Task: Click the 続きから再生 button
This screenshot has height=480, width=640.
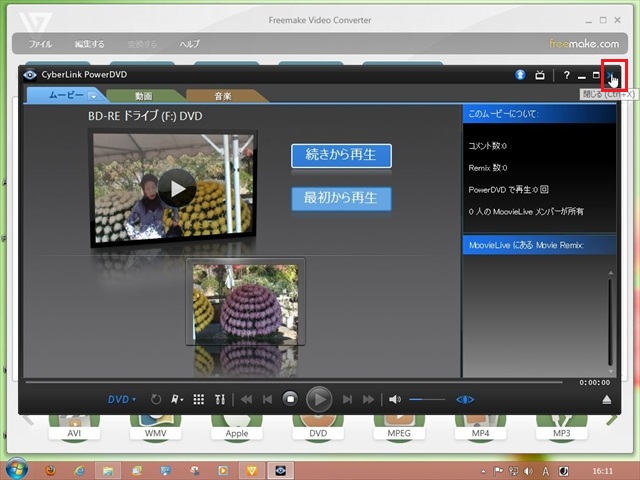Action: 341,156
